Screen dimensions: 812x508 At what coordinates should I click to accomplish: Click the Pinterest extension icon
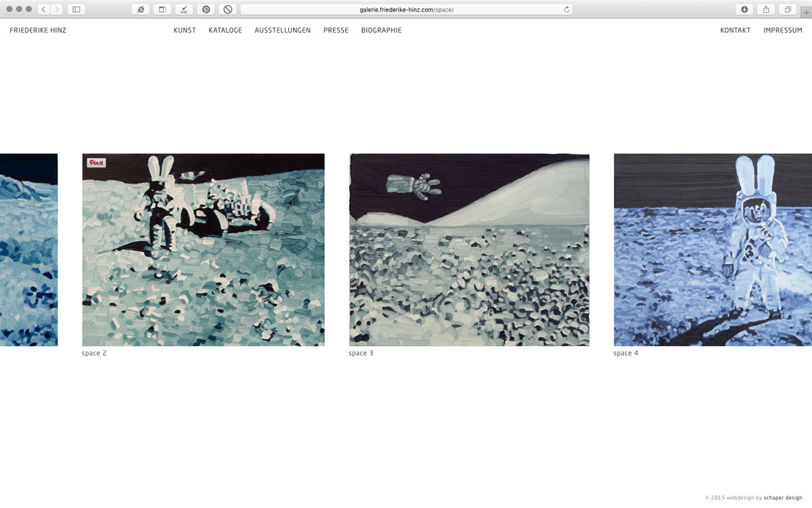[206, 9]
